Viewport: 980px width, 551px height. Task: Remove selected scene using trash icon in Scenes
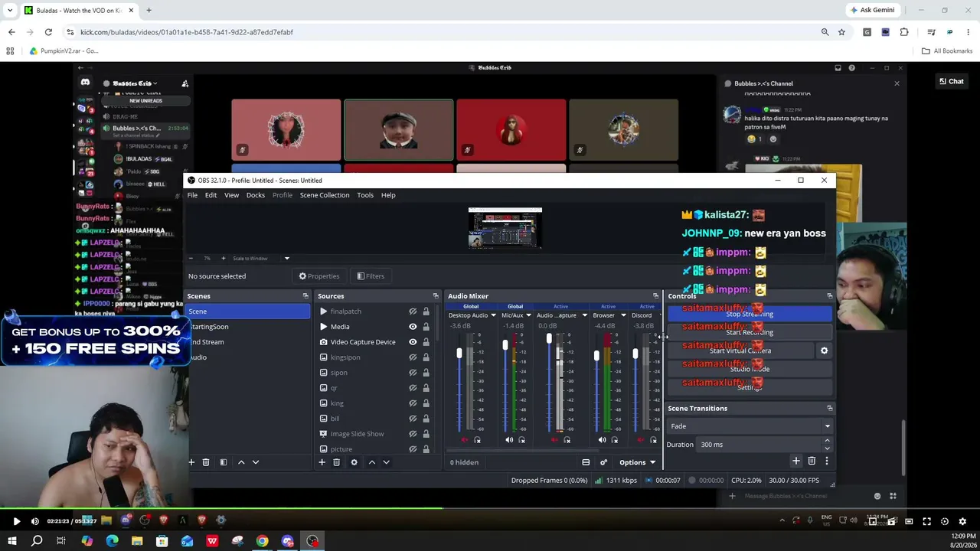206,462
